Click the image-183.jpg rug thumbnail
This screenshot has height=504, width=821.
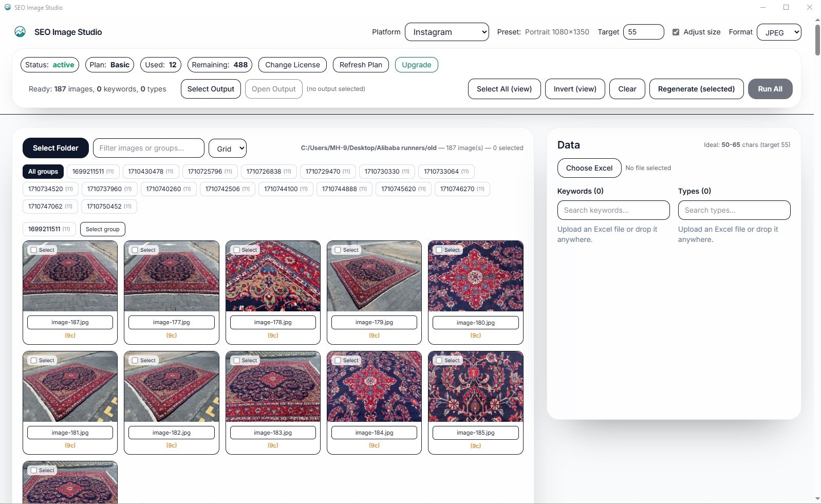click(273, 386)
